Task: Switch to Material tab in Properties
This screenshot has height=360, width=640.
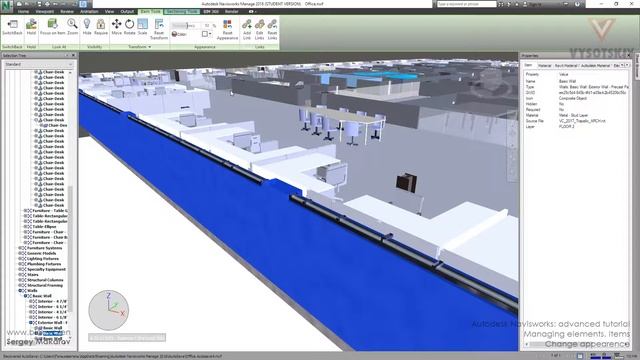Action: (544, 65)
